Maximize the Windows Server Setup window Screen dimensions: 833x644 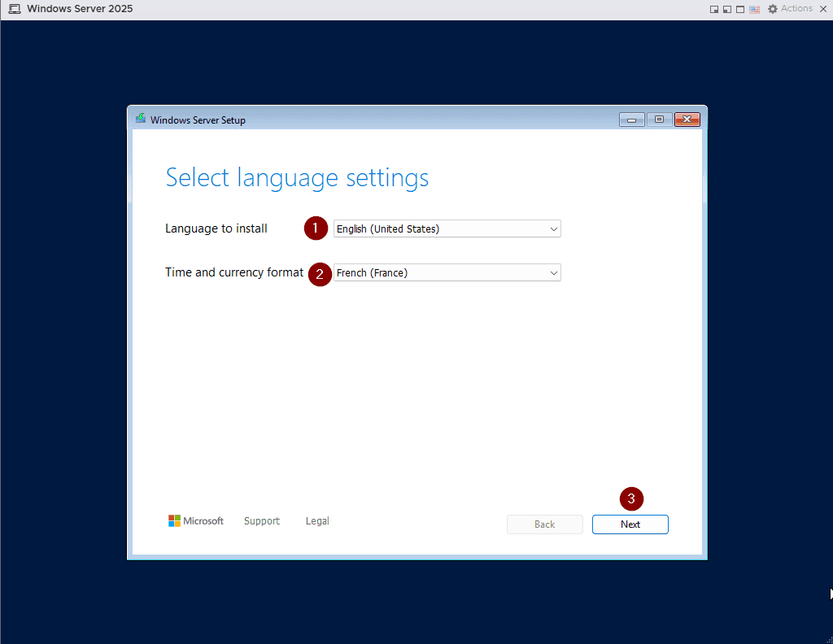tap(659, 120)
